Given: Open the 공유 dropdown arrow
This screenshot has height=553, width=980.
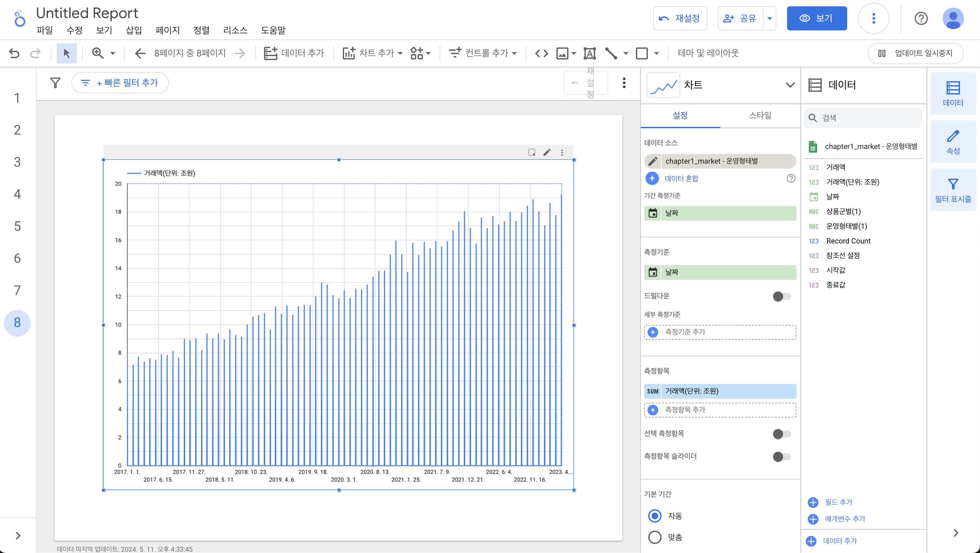Looking at the screenshot, I should [769, 18].
